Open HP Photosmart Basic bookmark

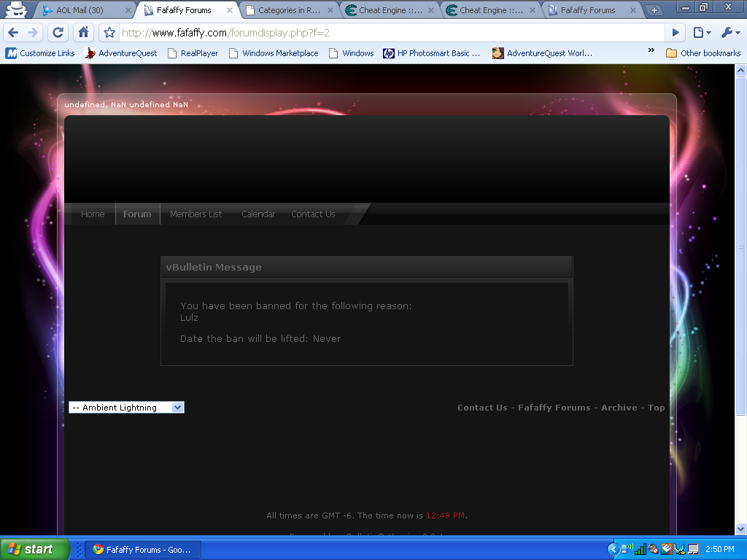coord(432,53)
